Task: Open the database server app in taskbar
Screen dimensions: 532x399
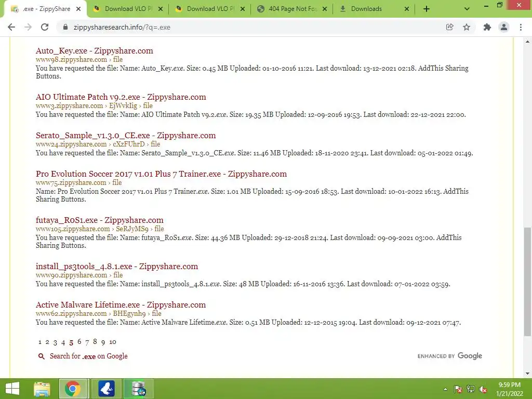Action: tap(139, 389)
